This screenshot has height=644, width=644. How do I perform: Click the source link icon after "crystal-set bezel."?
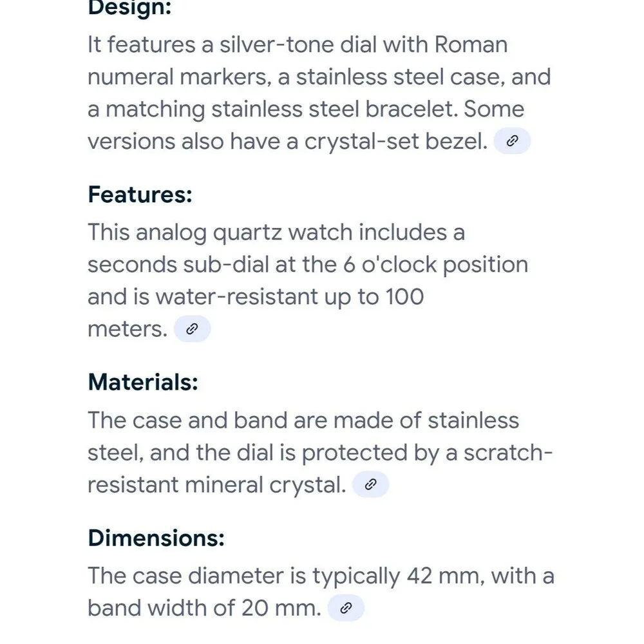[512, 141]
